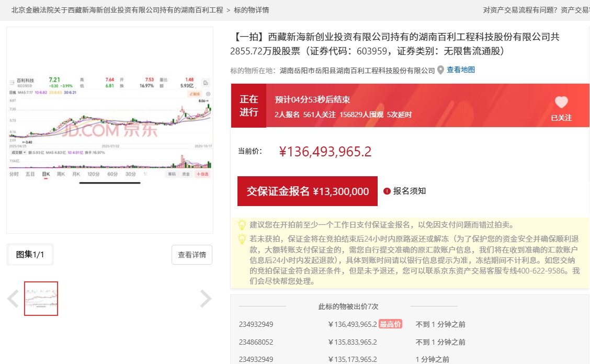Click the 图集1/1 gallery label

(30, 255)
